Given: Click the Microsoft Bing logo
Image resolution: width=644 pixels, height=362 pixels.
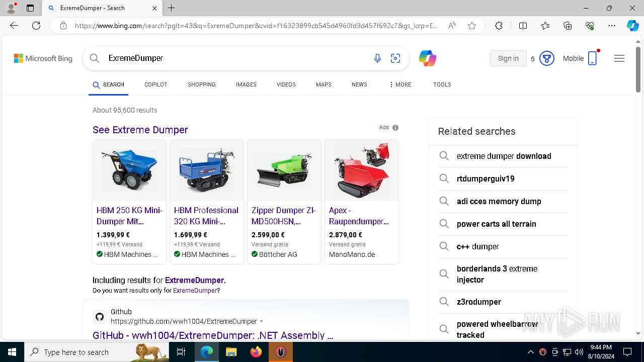Looking at the screenshot, I should (43, 58).
